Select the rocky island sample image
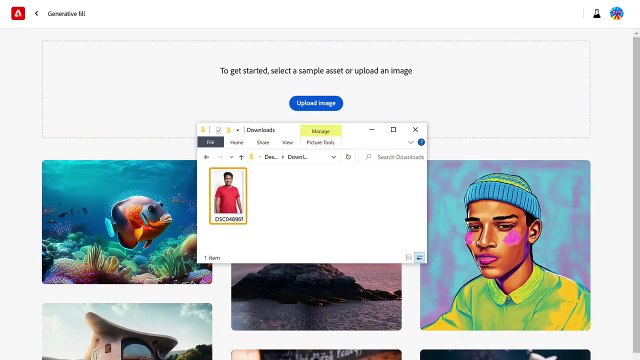 (x=316, y=297)
